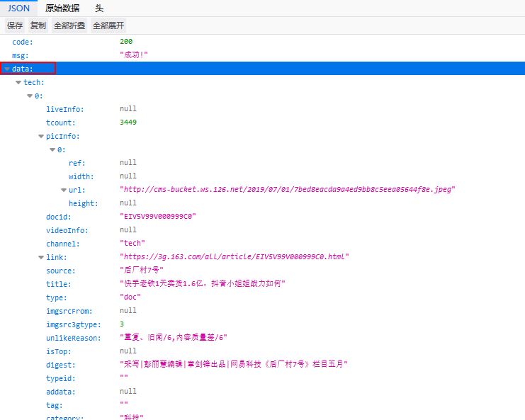This screenshot has width=525, height=420.
Task: Collapse the 0 item under picInfo
Action: tap(52, 150)
